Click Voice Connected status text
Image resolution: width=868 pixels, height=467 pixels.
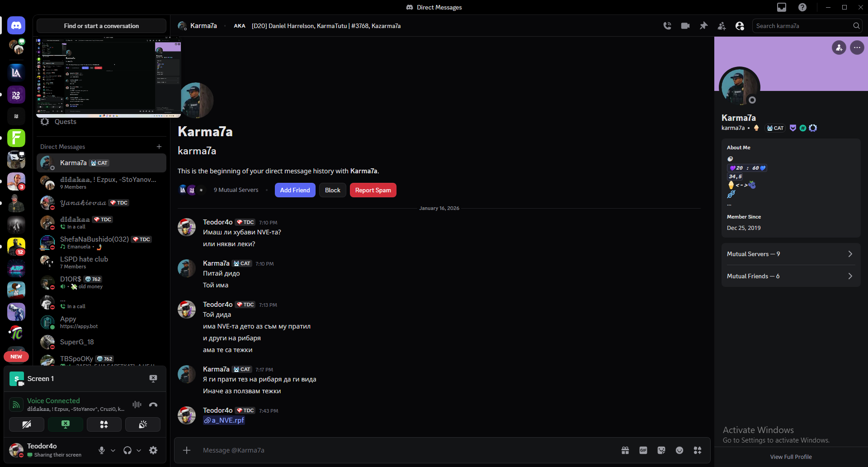coord(53,401)
